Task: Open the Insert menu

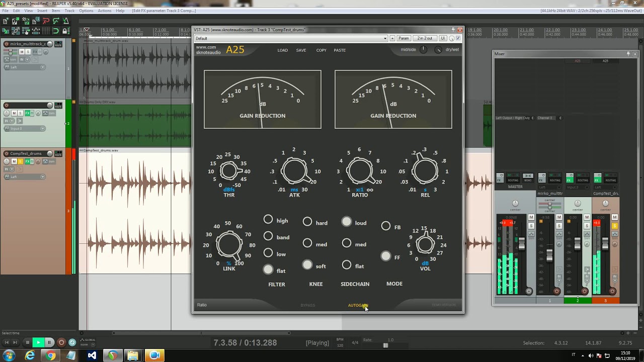Action: (x=42, y=11)
